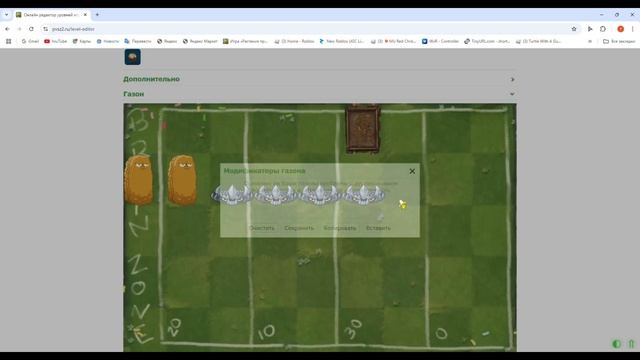Click Очистить button in dialog
Image resolution: width=640 pixels, height=360 pixels.
[262, 228]
